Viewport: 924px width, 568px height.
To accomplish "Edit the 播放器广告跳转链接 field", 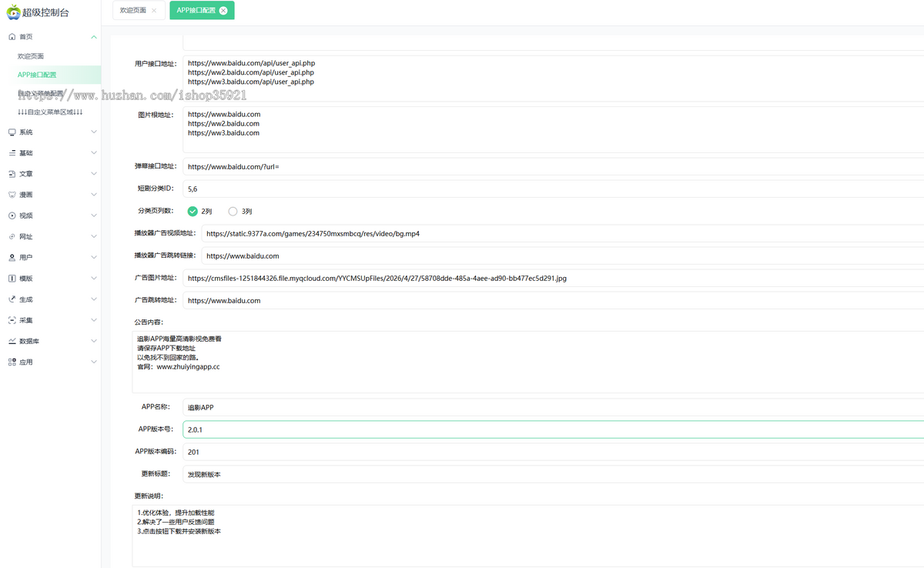I will 562,256.
